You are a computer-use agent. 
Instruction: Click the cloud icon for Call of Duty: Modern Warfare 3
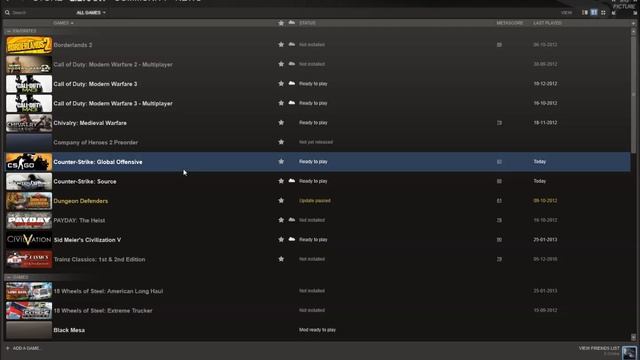point(291,83)
